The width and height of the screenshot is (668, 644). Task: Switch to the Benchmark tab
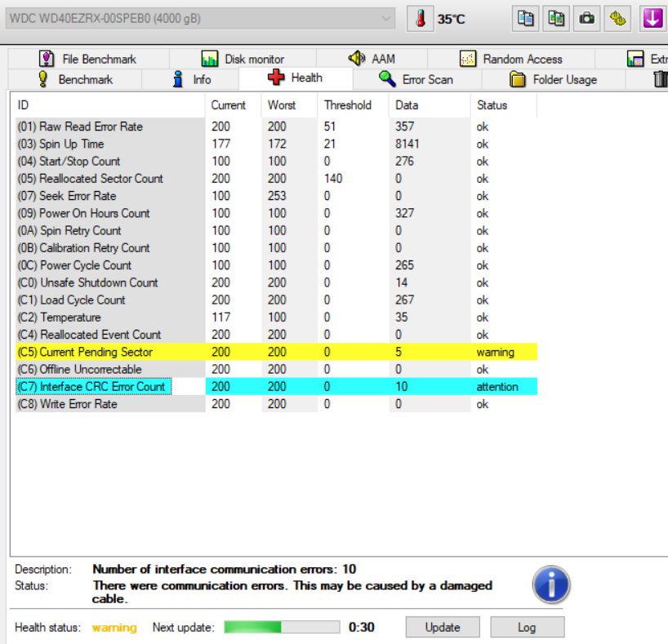pyautogui.click(x=75, y=79)
